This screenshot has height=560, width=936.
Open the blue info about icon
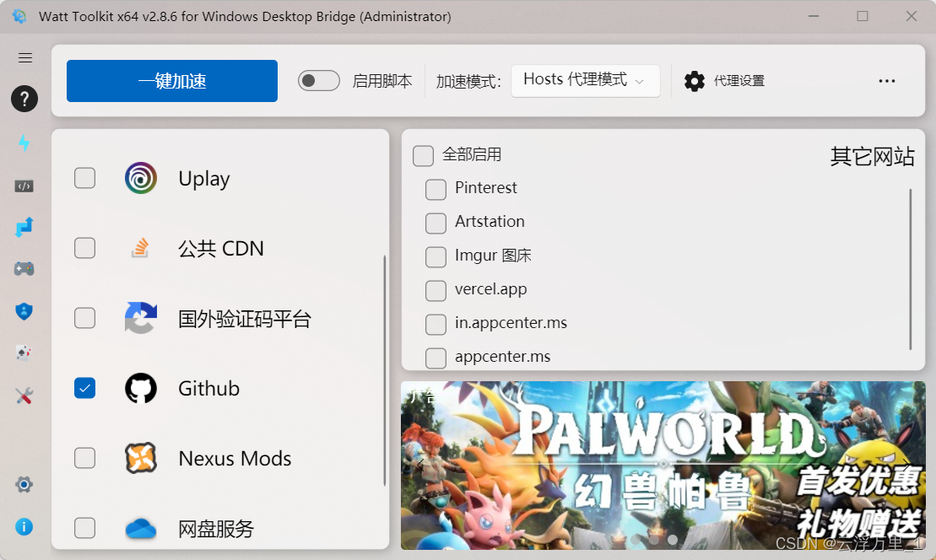(x=24, y=526)
